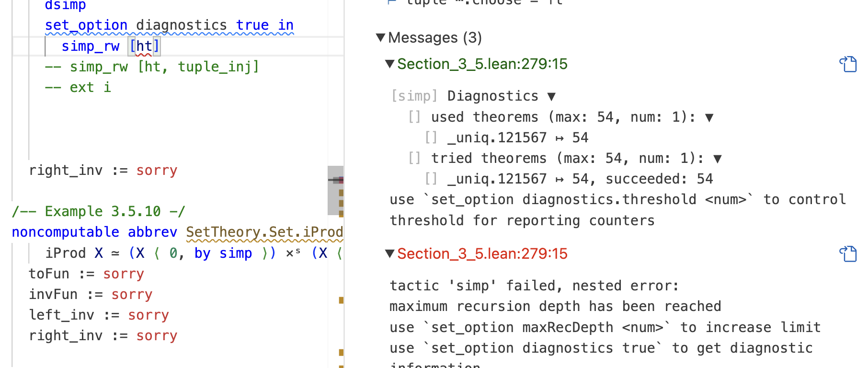Image resolution: width=868 pixels, height=368 pixels.
Task: Place cursor on 'ht' in simp_rw [ht]
Action: [144, 46]
